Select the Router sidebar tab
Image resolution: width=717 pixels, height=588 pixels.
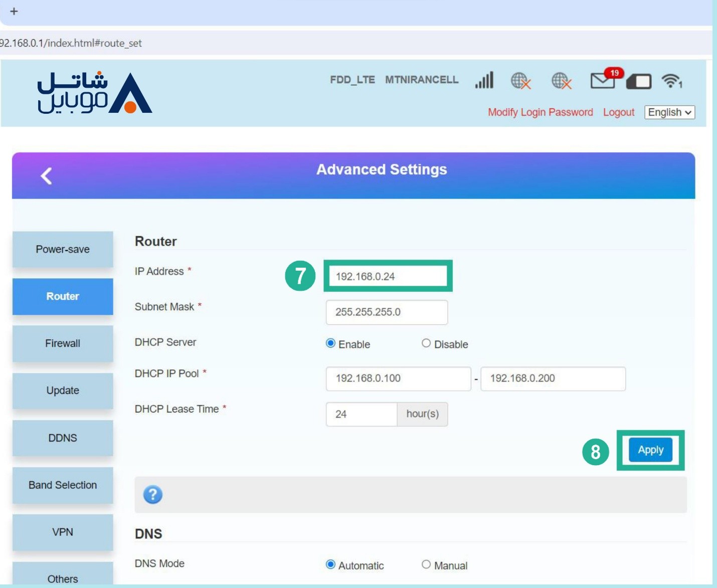point(63,296)
